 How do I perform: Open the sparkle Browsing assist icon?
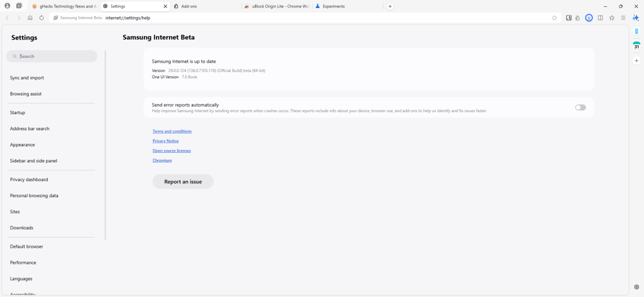point(636,18)
